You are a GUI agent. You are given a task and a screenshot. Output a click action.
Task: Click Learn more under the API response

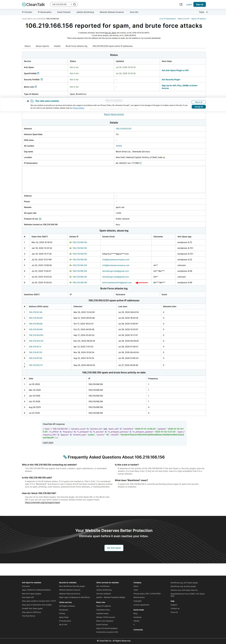tap(48, 442)
